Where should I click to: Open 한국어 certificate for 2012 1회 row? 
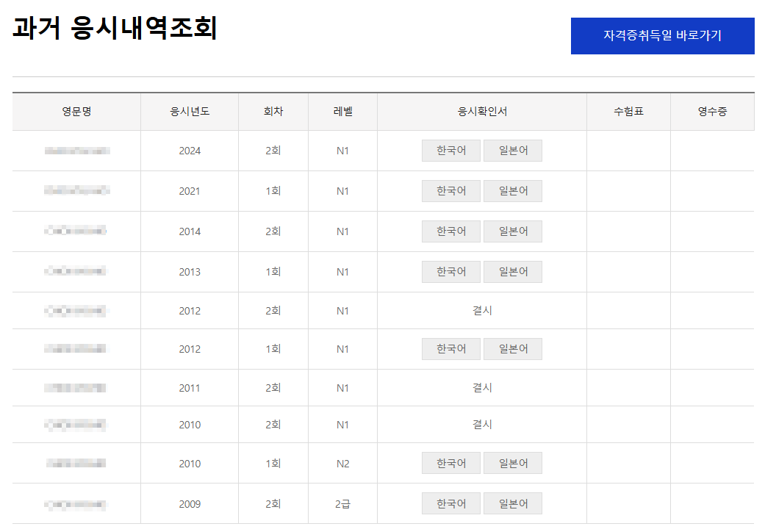(450, 349)
